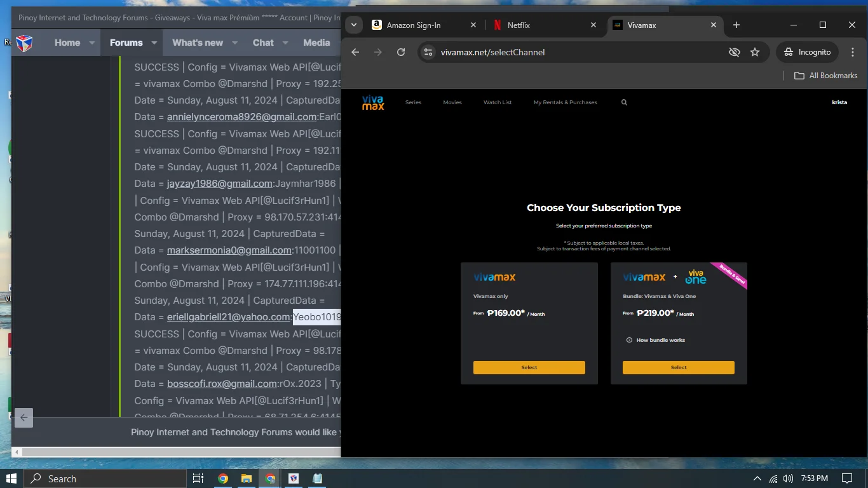
Task: Click the 'Vivamax only' label
Action: [x=491, y=296]
